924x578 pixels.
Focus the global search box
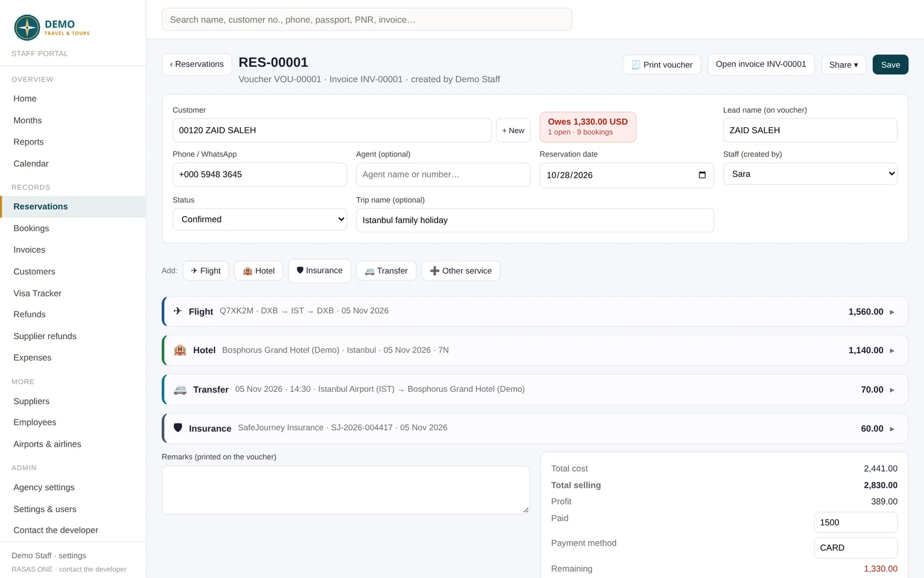pyautogui.click(x=367, y=20)
